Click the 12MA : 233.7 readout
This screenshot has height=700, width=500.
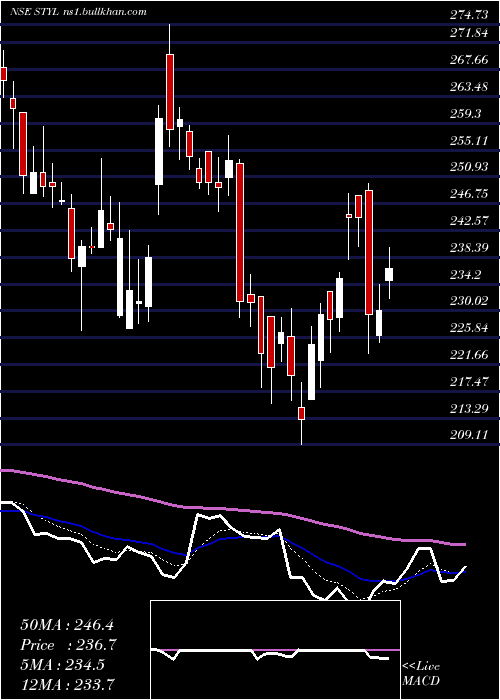point(67,684)
